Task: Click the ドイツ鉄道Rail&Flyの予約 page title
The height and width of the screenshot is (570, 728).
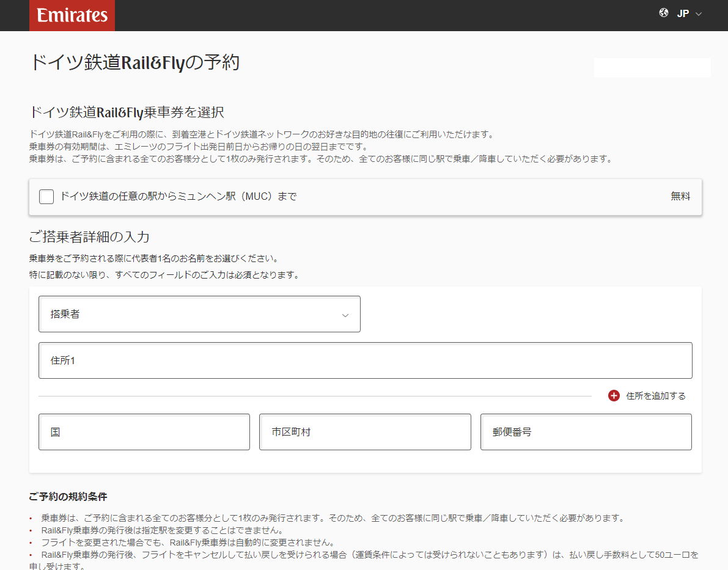Action: 134,63
